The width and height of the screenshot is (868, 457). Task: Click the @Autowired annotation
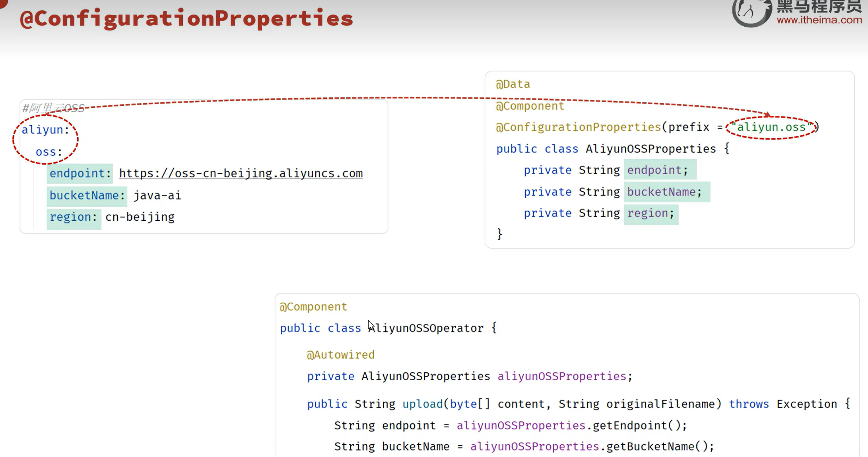(340, 355)
